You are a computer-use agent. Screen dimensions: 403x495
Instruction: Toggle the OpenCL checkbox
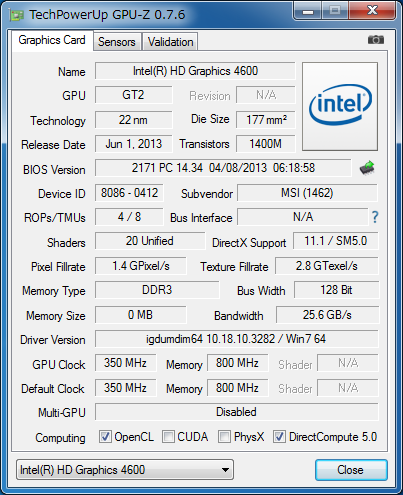[105, 436]
